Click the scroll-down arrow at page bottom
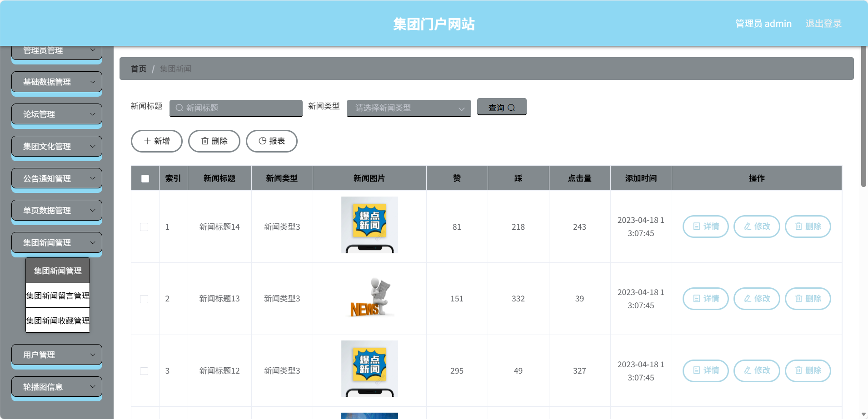868x419 pixels. tap(864, 414)
